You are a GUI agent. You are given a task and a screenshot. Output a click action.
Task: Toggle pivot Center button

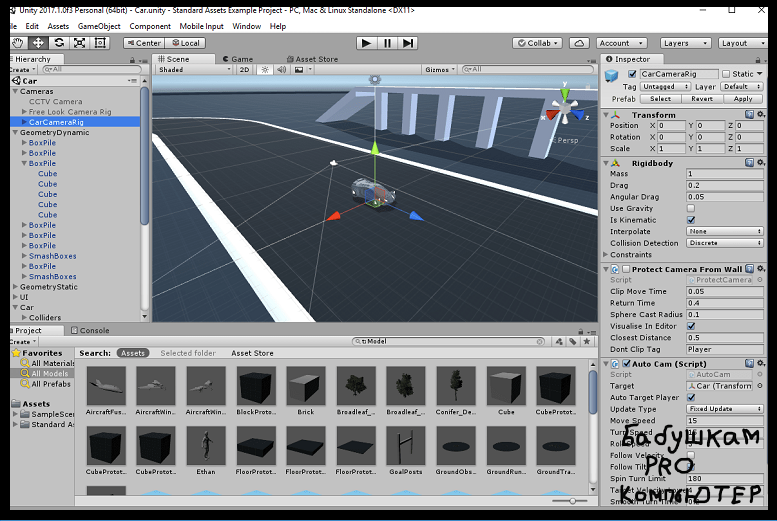click(x=144, y=43)
